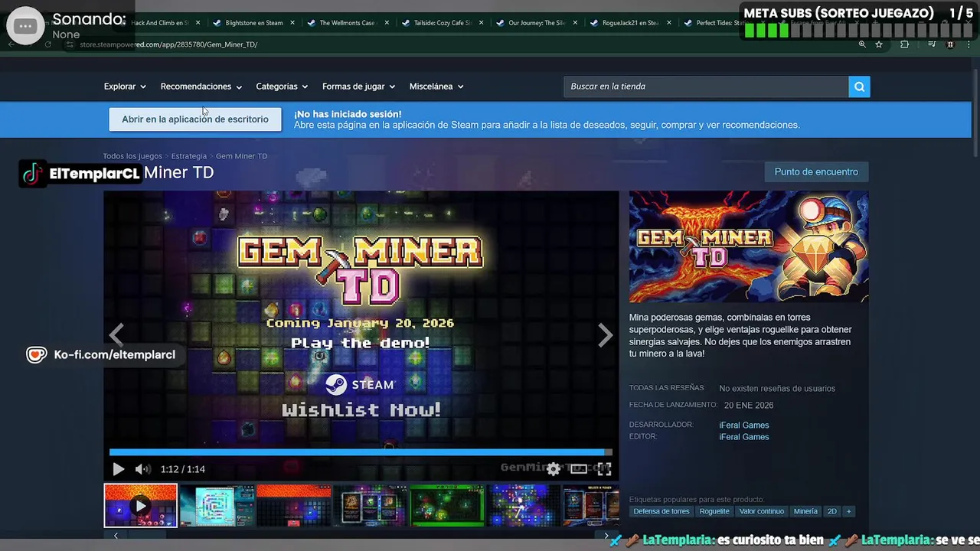Open the green bordered screenshot thumbnail
The image size is (980, 551).
(x=447, y=505)
